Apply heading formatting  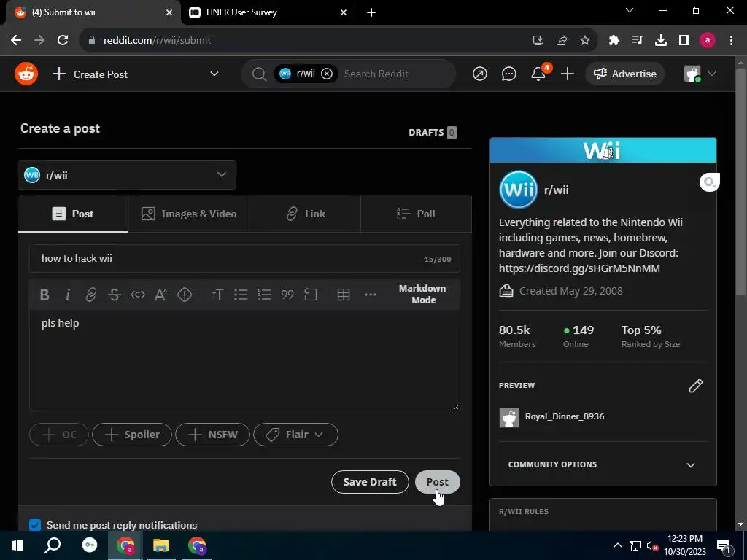[217, 295]
